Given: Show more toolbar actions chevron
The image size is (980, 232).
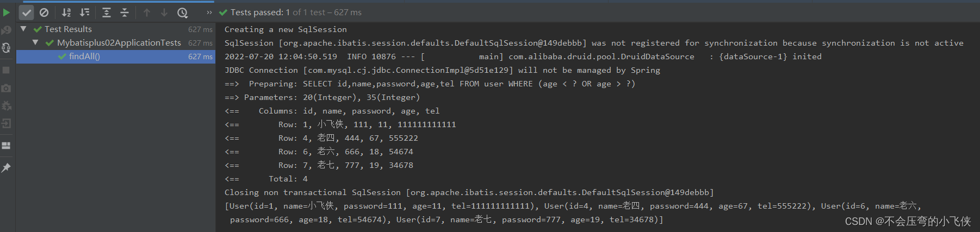Looking at the screenshot, I should (209, 12).
